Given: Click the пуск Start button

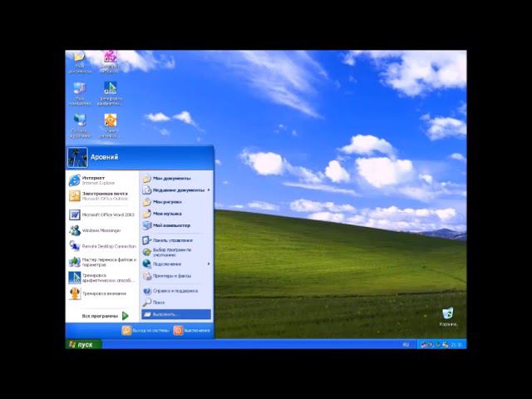Looking at the screenshot, I should click(83, 344).
